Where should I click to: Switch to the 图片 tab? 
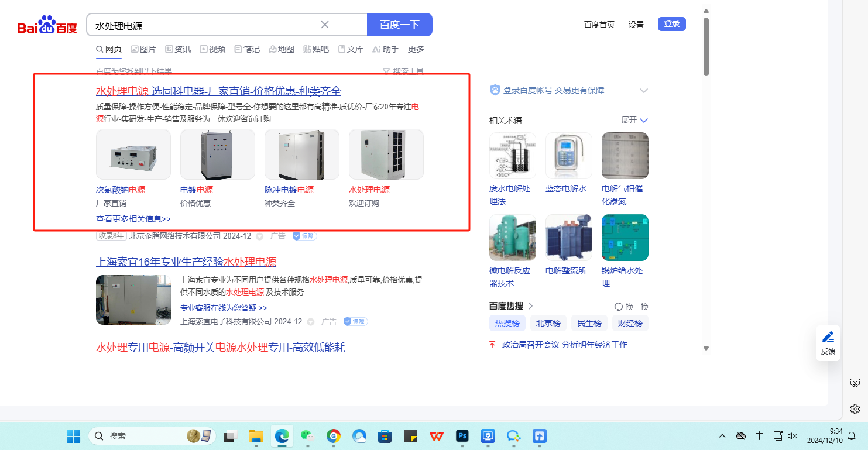coord(143,49)
